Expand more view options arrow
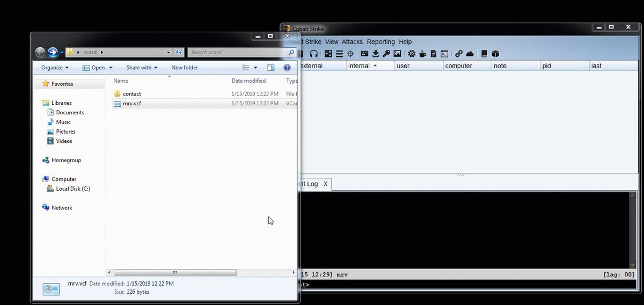Screen dimensions: 644x305 [x=255, y=68]
